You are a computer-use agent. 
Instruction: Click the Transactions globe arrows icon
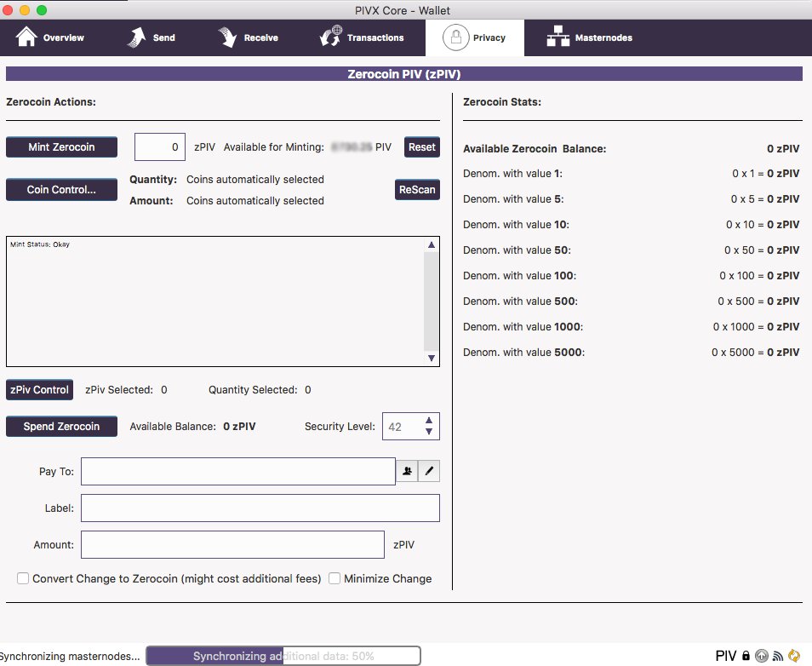(331, 37)
